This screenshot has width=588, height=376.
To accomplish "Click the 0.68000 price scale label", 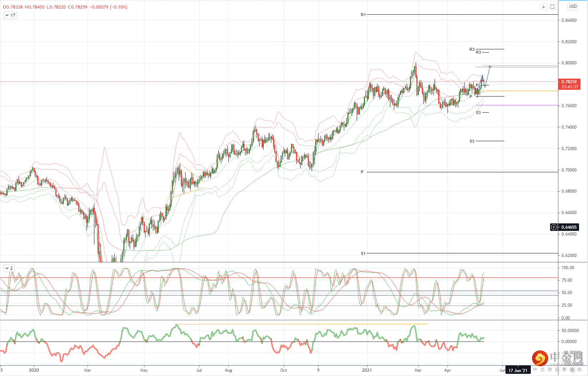I will [569, 191].
